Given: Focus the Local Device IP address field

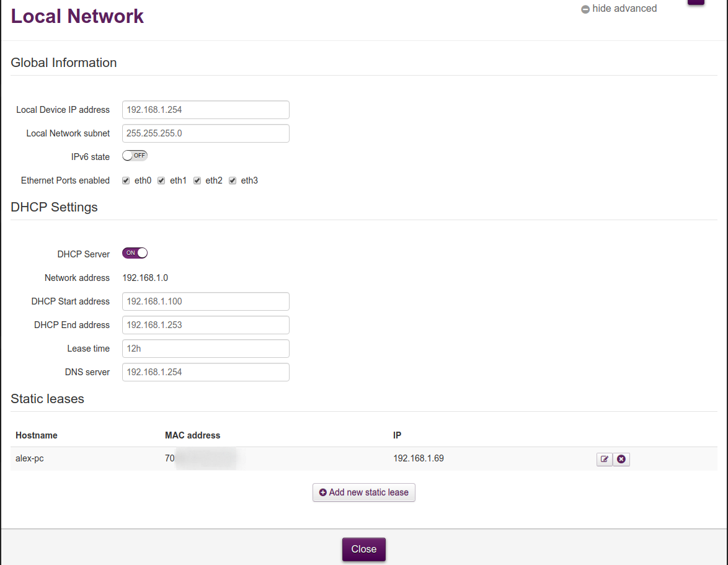Looking at the screenshot, I should (206, 110).
